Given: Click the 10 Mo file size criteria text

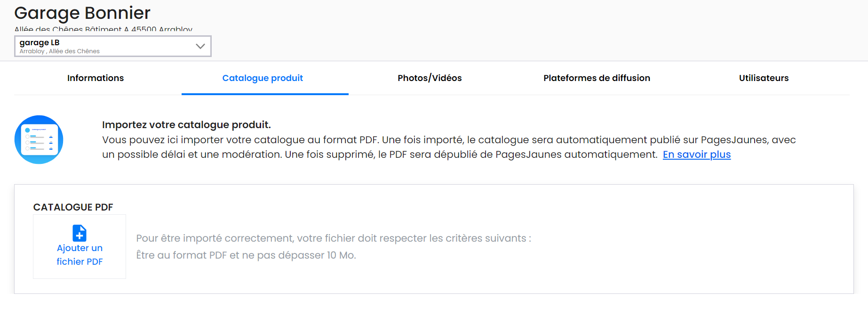Looking at the screenshot, I should [x=246, y=255].
